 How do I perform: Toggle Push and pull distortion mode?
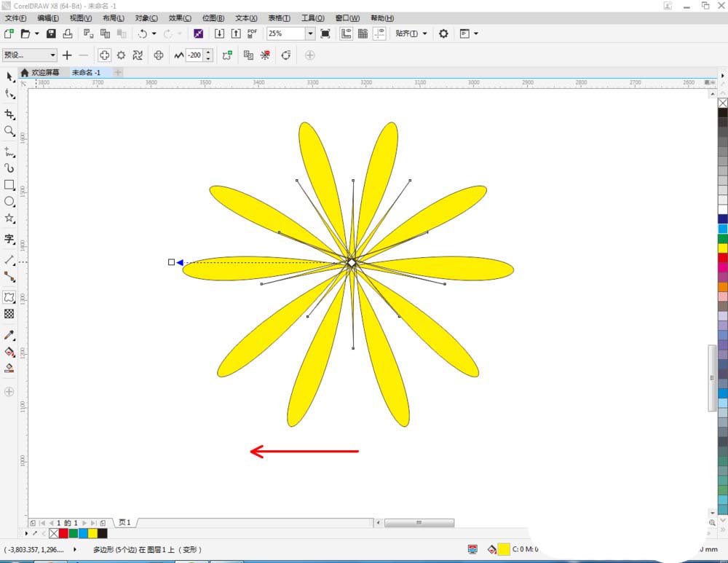pos(104,55)
